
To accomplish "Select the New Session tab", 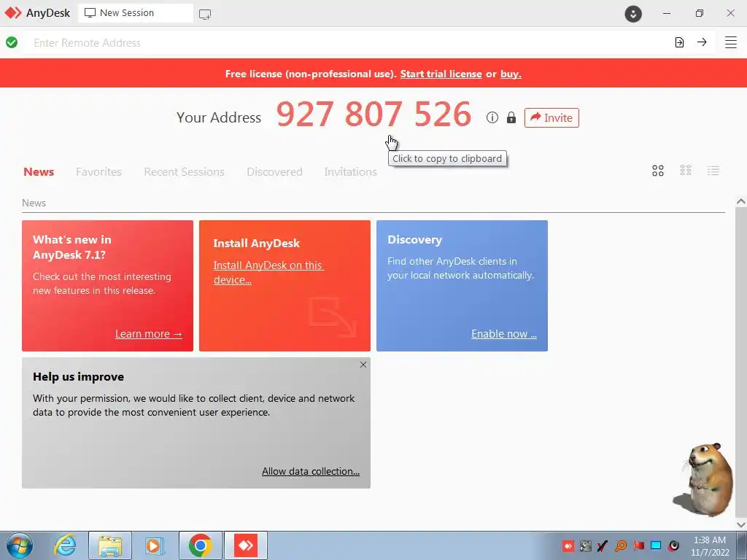I will tap(136, 13).
